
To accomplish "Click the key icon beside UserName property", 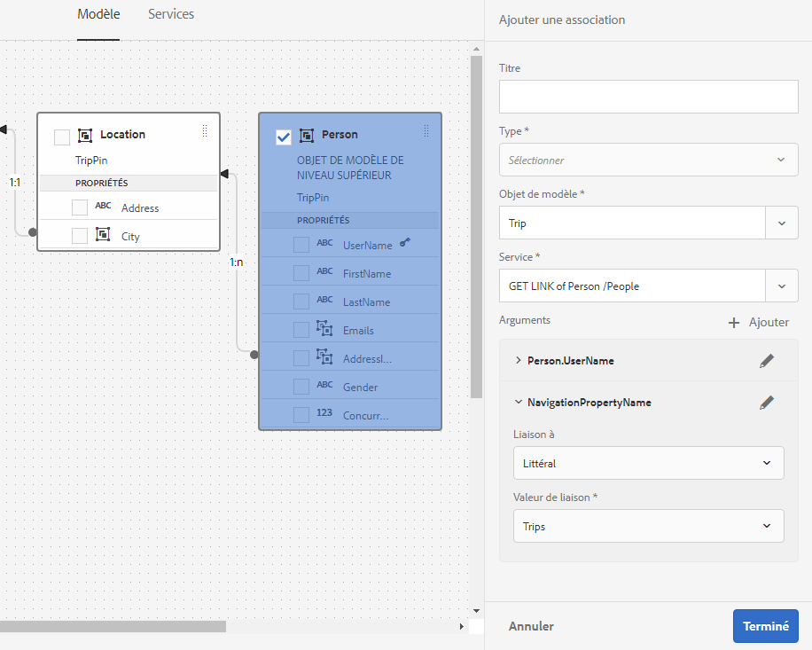I will (405, 242).
